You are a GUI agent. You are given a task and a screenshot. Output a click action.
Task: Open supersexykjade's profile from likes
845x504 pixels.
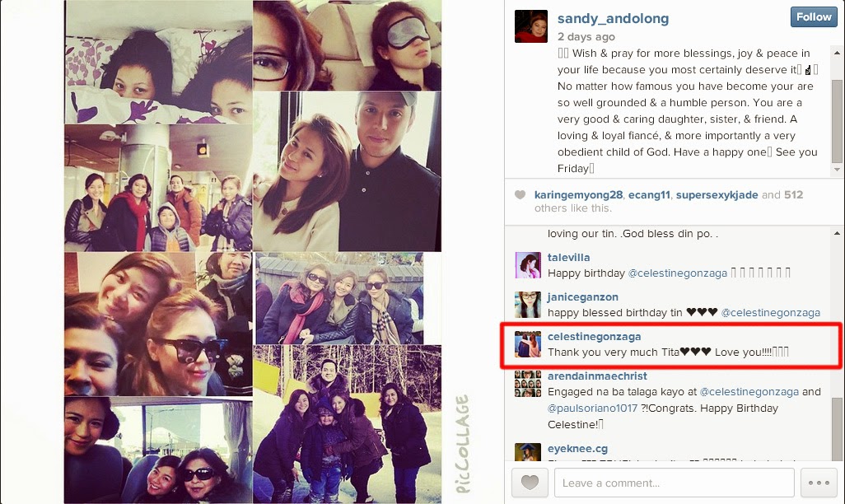point(717,194)
